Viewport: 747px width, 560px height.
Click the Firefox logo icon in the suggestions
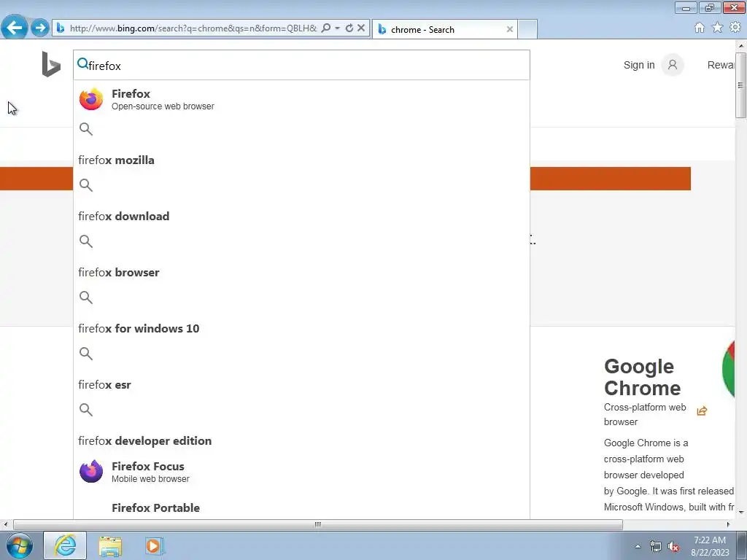click(x=91, y=99)
